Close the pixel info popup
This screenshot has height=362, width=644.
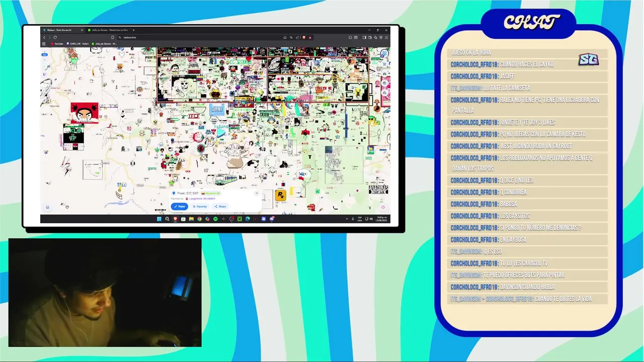pos(257,193)
